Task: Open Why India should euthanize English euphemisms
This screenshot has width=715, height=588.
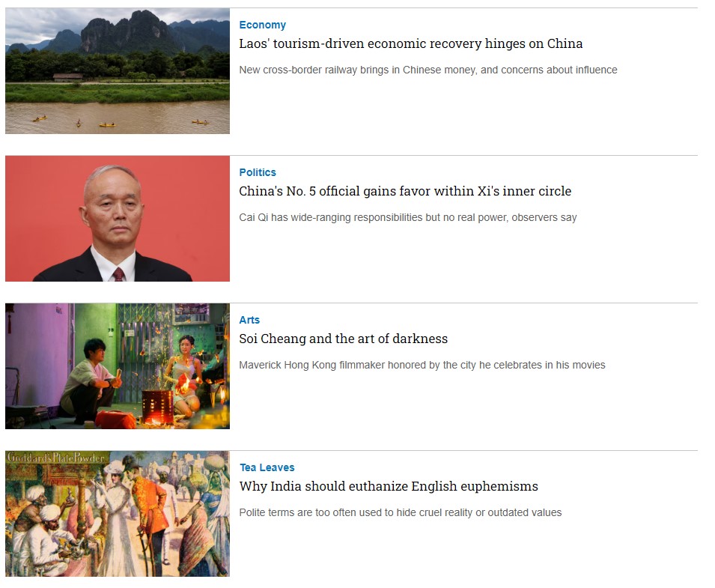Action: click(389, 486)
